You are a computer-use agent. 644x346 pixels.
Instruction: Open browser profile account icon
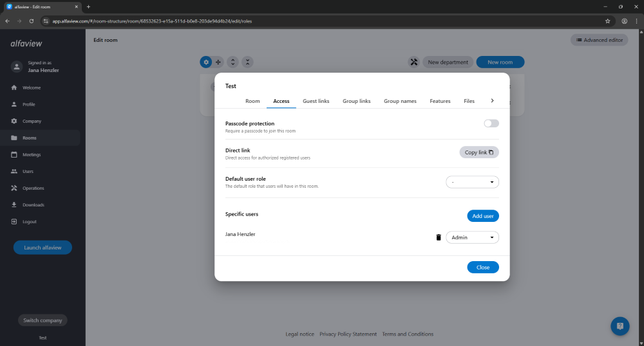[624, 21]
